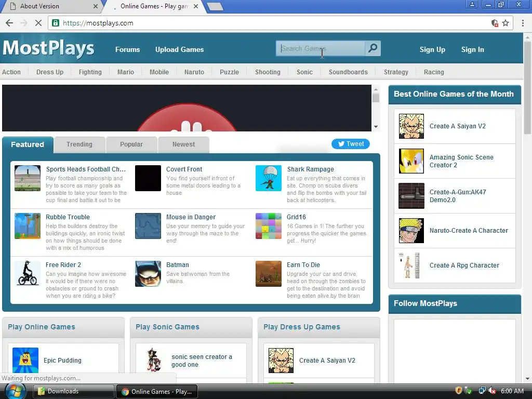
Task: Open a new browser tab
Action: 215,6
